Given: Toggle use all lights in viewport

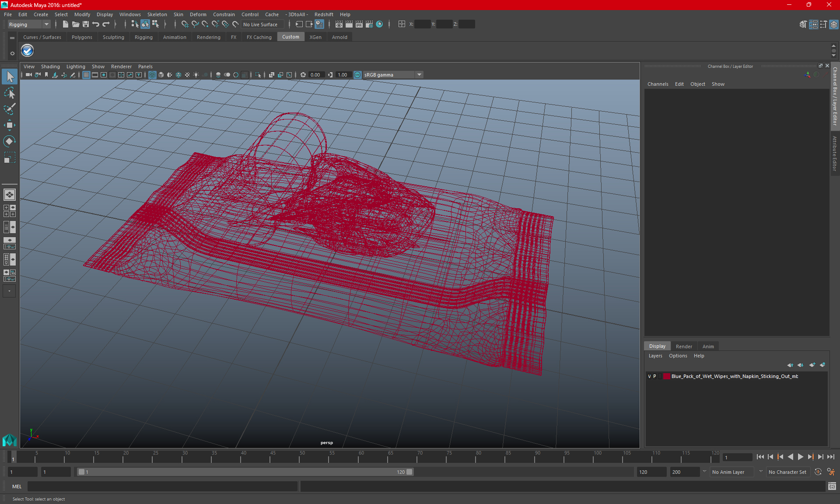Looking at the screenshot, I should 196,75.
